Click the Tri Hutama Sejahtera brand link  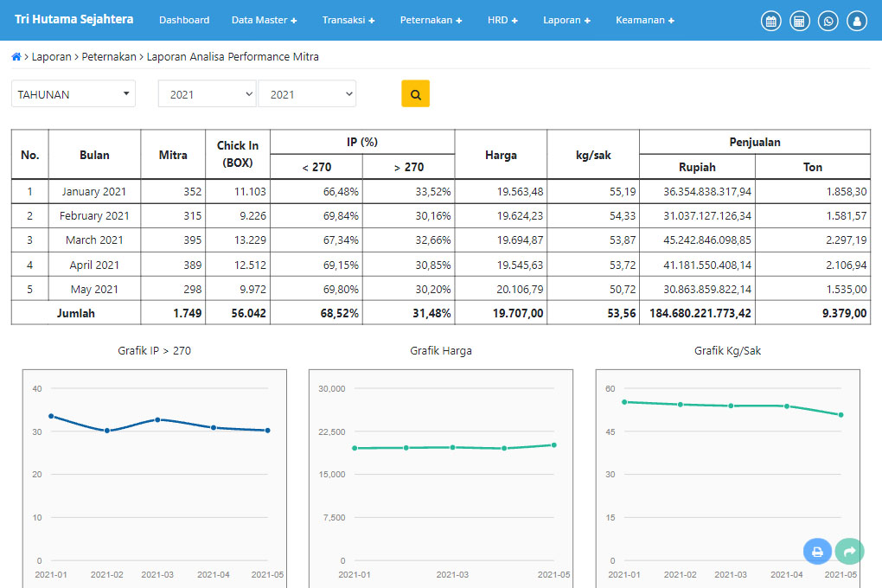pyautogui.click(x=74, y=19)
